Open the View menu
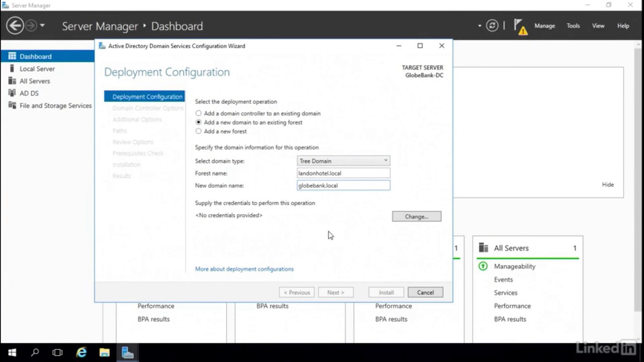 click(x=598, y=26)
